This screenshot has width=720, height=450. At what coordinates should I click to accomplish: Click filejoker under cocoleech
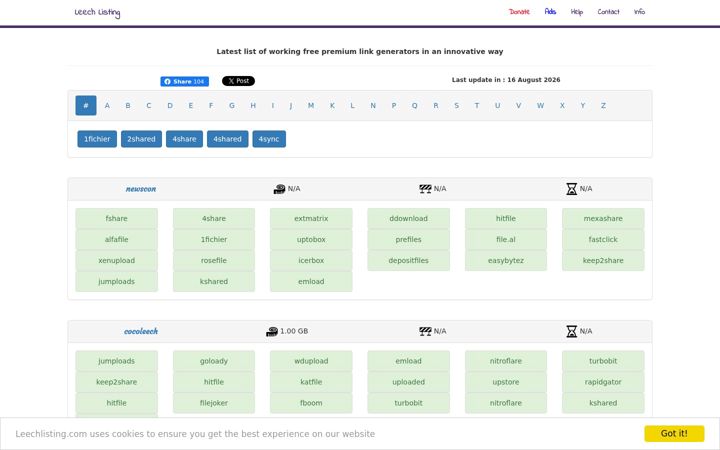(214, 403)
